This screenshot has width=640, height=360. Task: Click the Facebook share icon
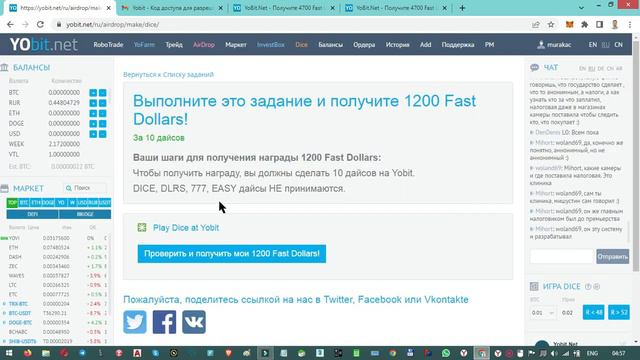164,322
